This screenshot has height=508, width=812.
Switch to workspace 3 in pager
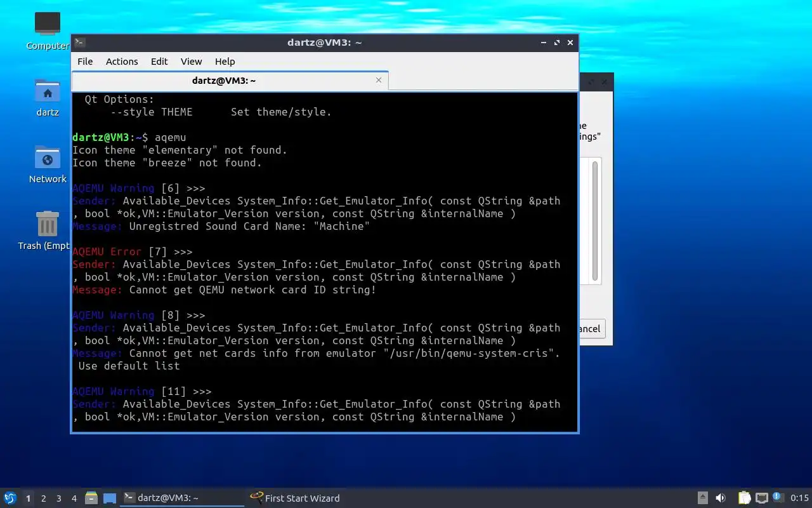pos(58,498)
